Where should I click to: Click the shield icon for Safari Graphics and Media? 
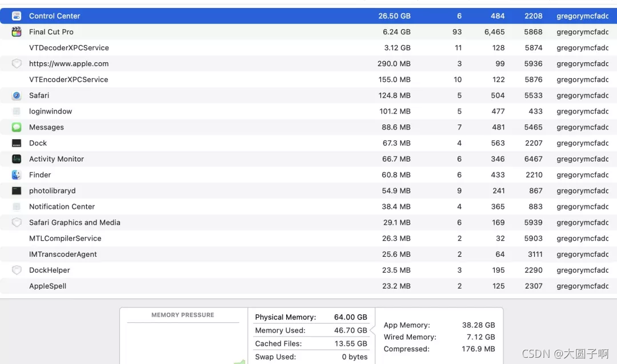coord(17,223)
